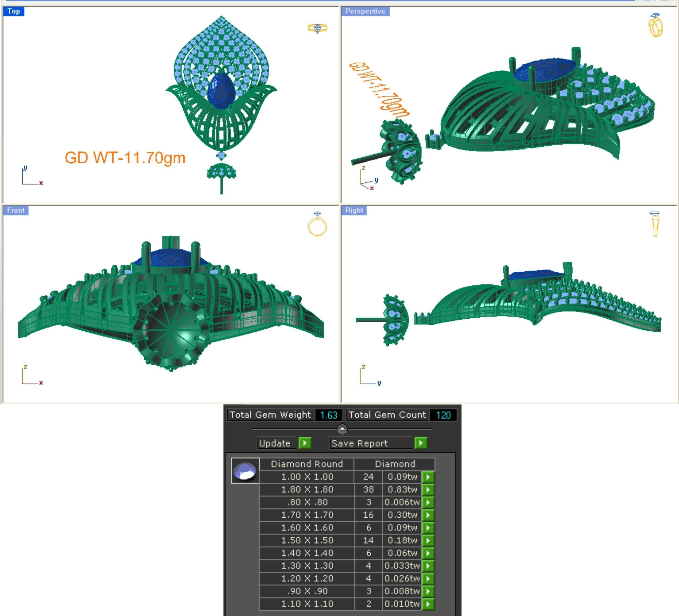Click the Total Gem Weight value field
This screenshot has width=679, height=616.
(328, 415)
